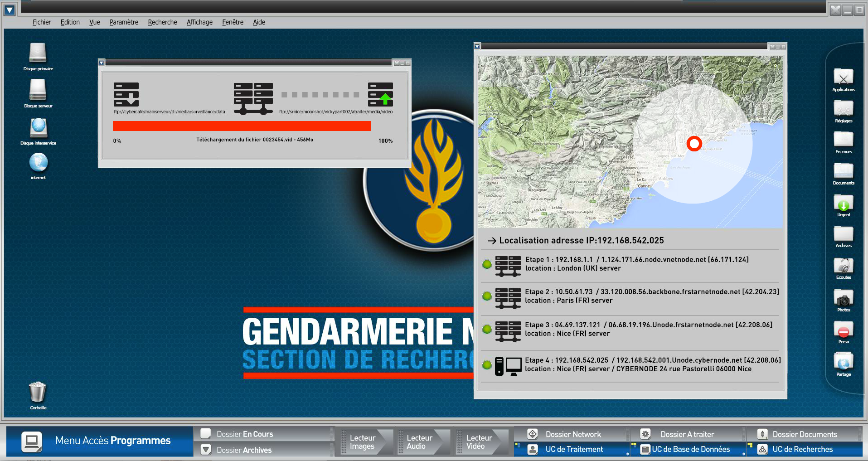Expand the main window top-left dropdown arrow
The width and height of the screenshot is (868, 461).
[10, 9]
